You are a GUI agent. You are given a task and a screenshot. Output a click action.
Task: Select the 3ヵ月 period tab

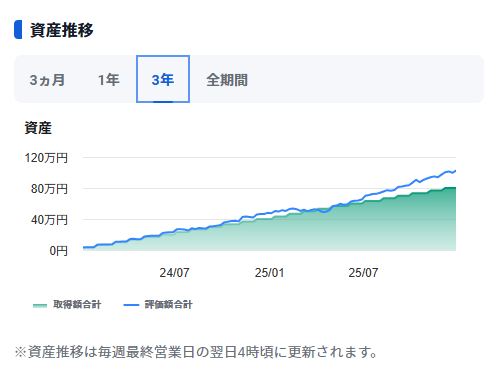pyautogui.click(x=47, y=80)
